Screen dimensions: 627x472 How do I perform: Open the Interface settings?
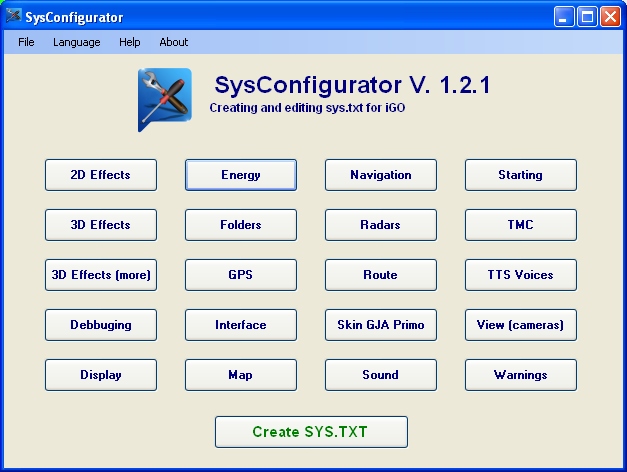pyautogui.click(x=241, y=325)
